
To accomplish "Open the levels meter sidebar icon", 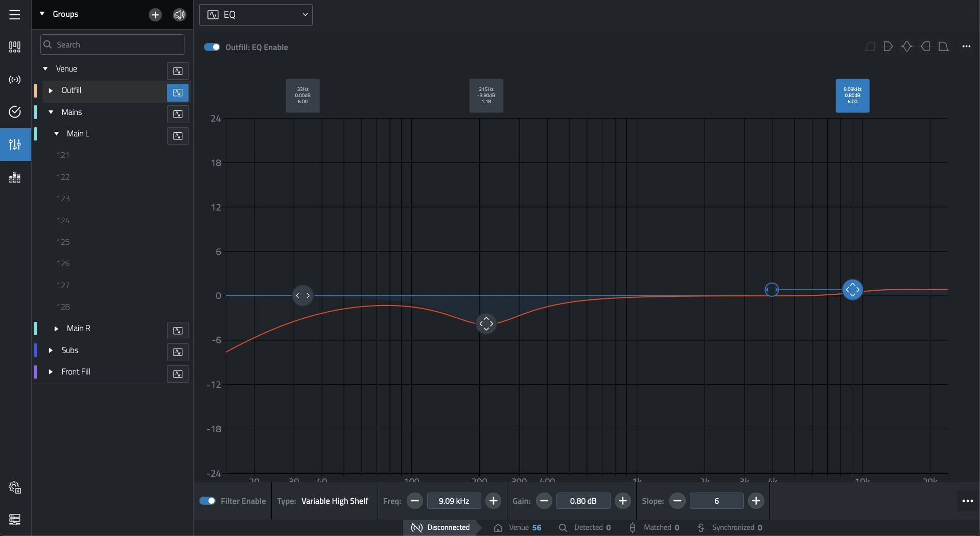I will (x=15, y=177).
